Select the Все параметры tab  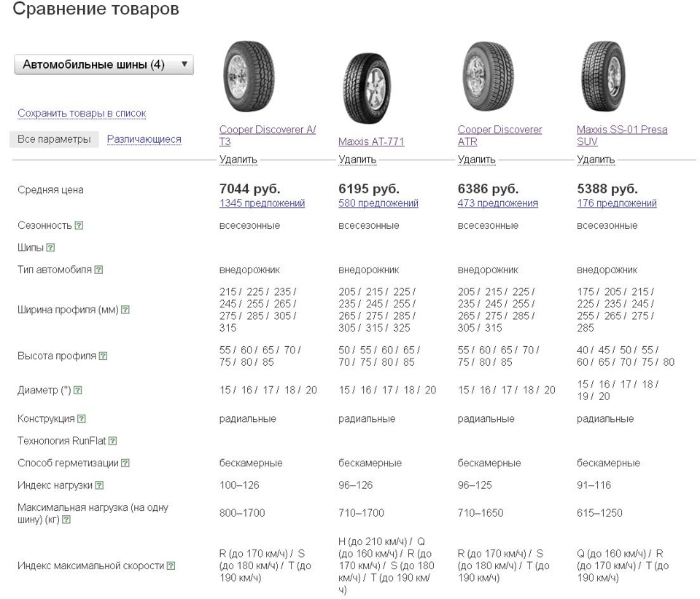pos(54,139)
